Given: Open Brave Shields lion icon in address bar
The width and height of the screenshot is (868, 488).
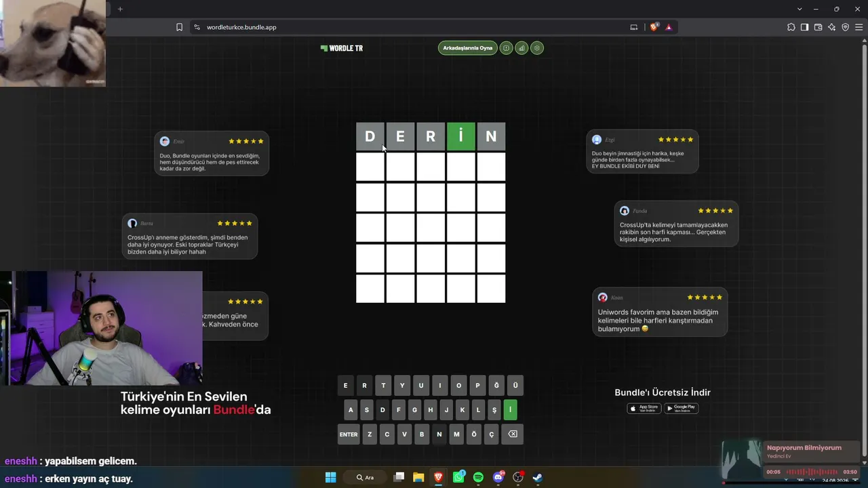Looking at the screenshot, I should pyautogui.click(x=654, y=27).
